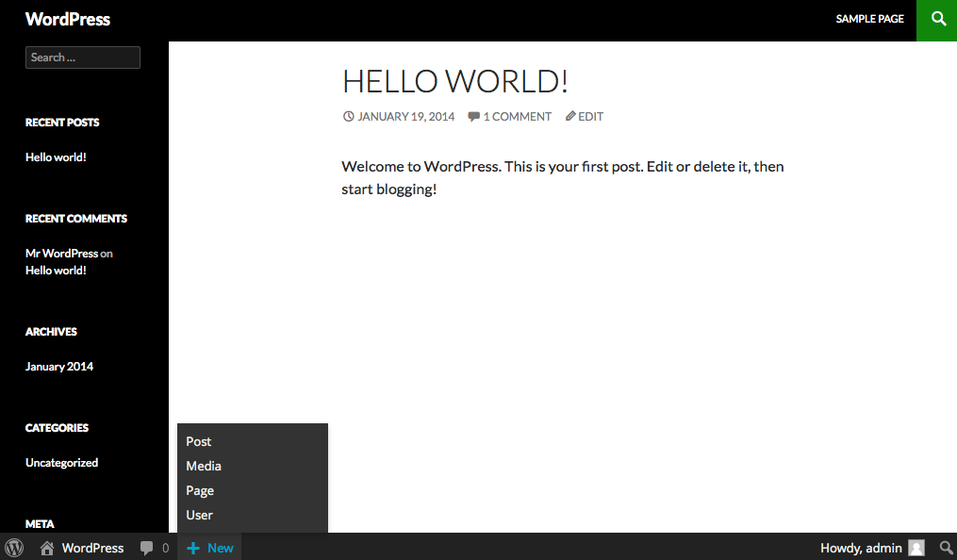Image resolution: width=957 pixels, height=560 pixels.
Task: Open the Sample Page navigation link
Action: click(x=869, y=19)
